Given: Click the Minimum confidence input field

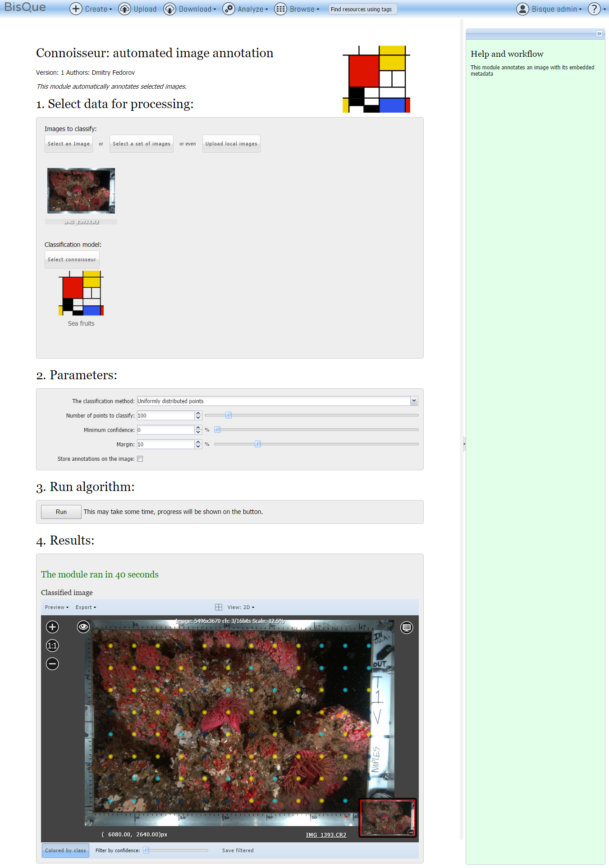Looking at the screenshot, I should pos(166,430).
